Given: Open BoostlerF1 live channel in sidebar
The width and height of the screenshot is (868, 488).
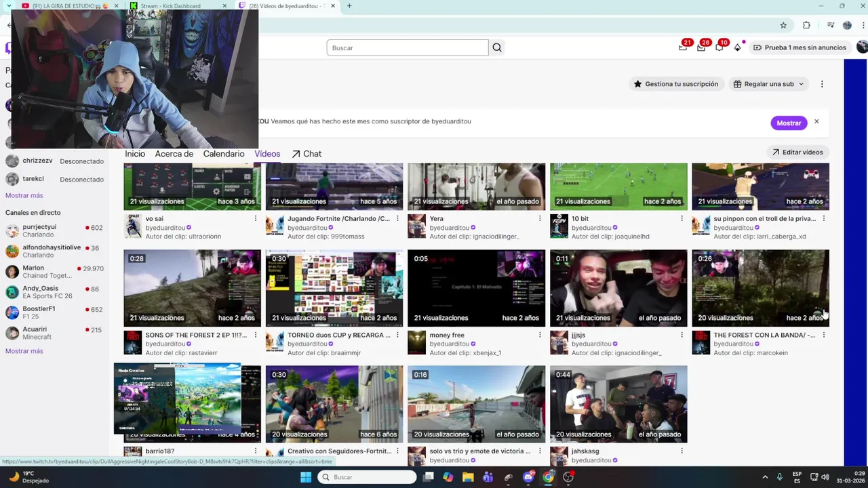Looking at the screenshot, I should [54, 312].
